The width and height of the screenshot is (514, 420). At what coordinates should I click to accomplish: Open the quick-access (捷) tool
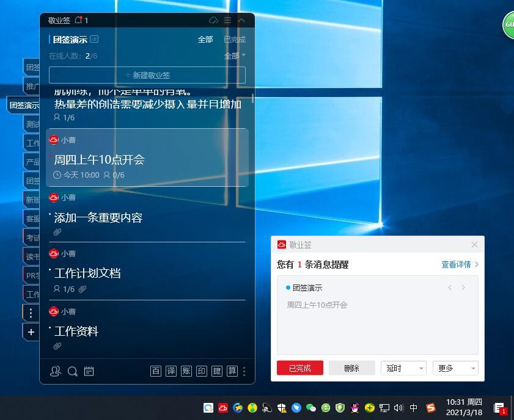click(x=217, y=371)
